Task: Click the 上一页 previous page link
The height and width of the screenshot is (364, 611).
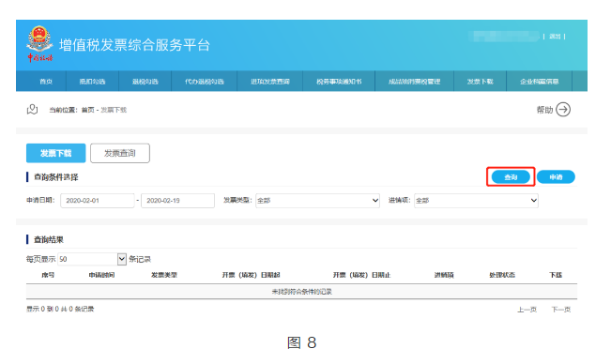Action: tap(527, 310)
